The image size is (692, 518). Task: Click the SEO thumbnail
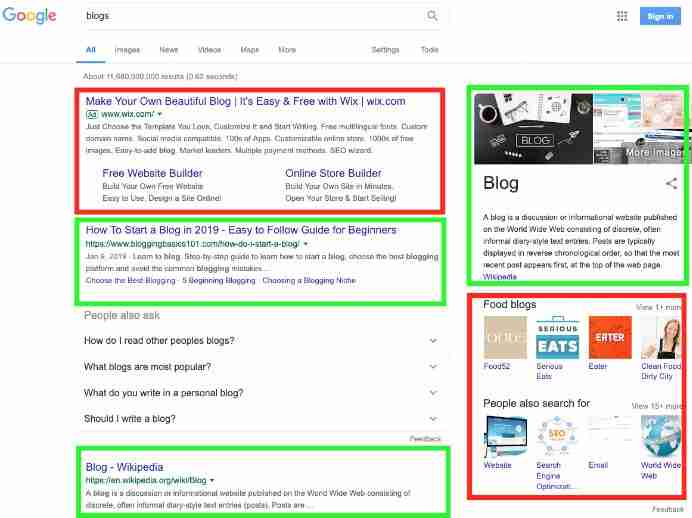coord(558,436)
